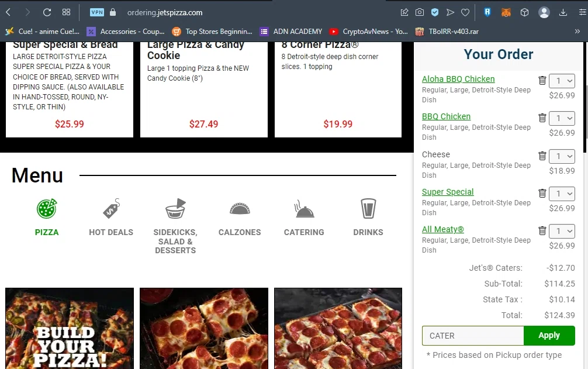This screenshot has width=588, height=369.
Task: Open the edit page pencil icon
Action: [x=404, y=12]
